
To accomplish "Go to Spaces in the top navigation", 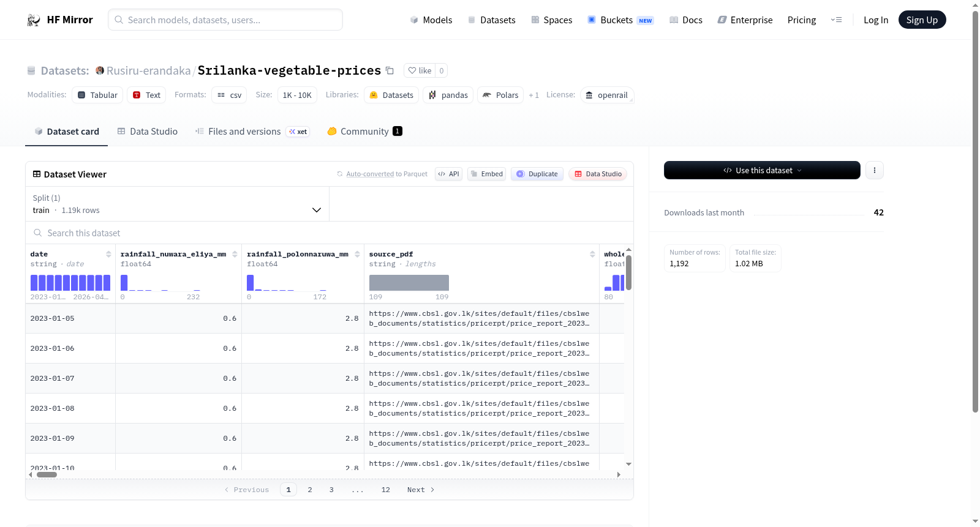I will point(551,20).
